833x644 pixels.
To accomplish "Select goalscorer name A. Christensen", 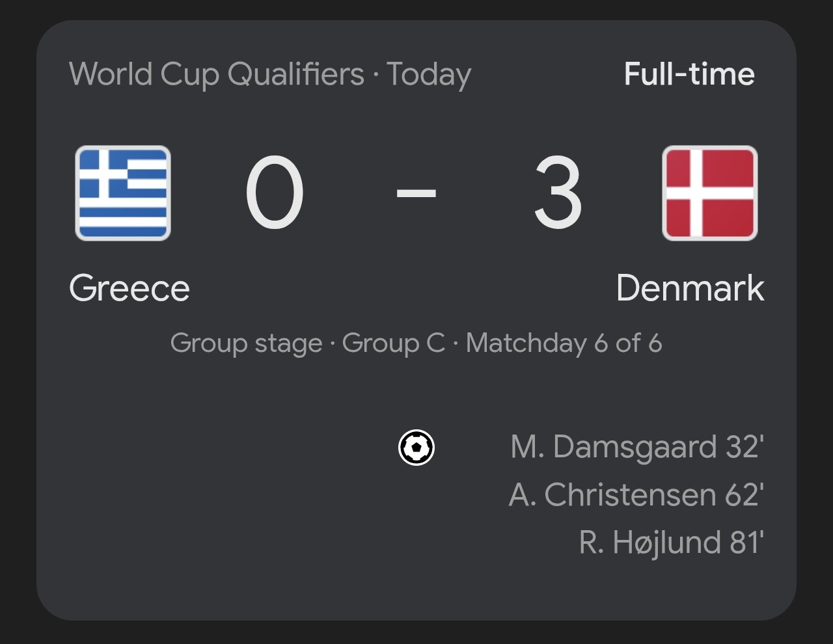I will pos(612,495).
